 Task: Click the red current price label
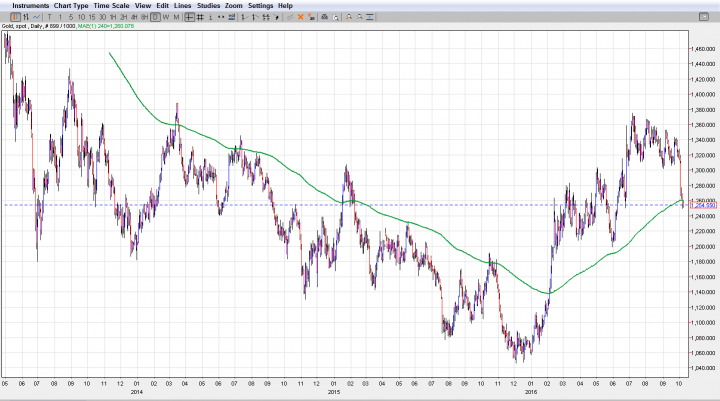tap(697, 206)
